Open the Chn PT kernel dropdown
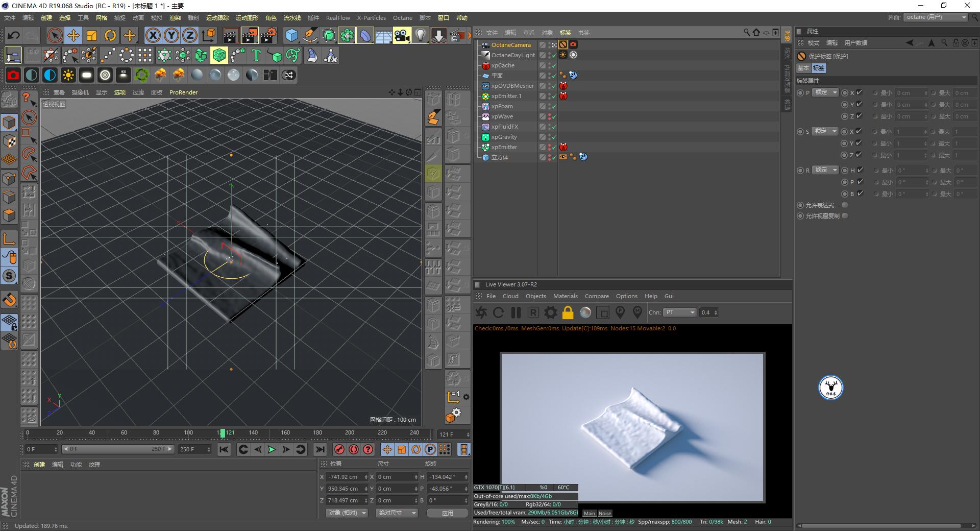Image resolution: width=980 pixels, height=531 pixels. (680, 312)
